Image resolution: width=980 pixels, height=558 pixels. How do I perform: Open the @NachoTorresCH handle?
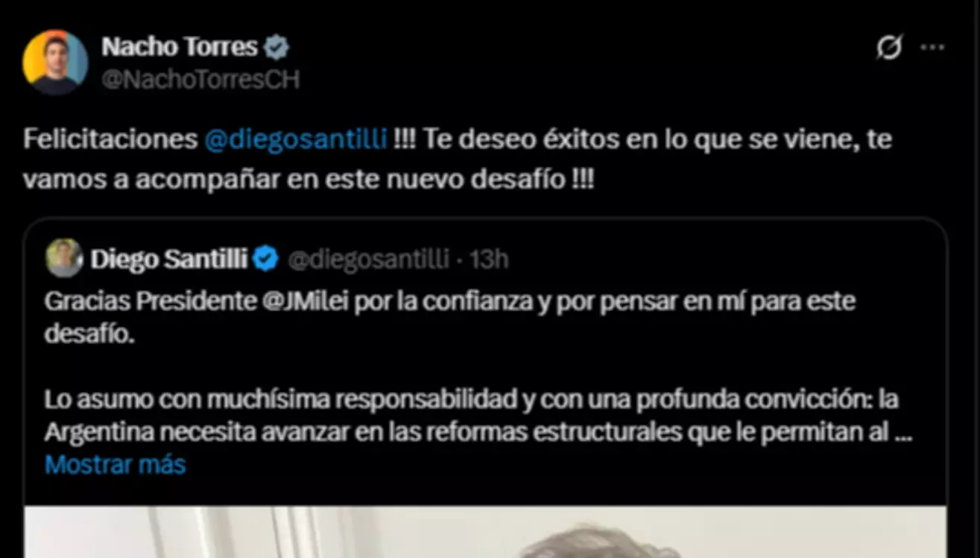[x=200, y=79]
